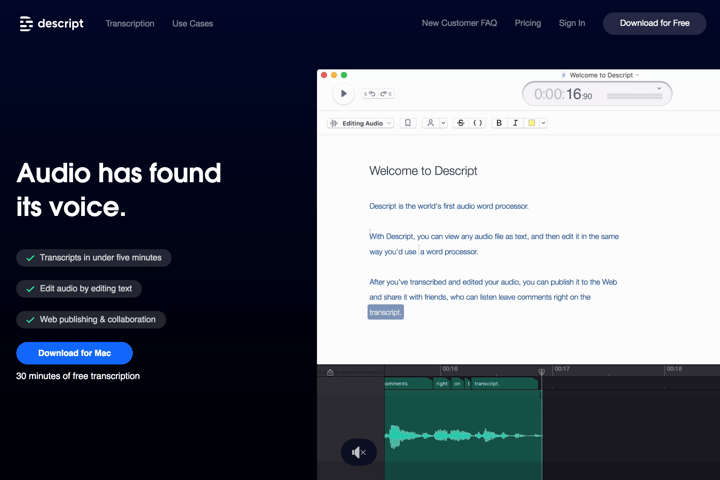Click the highlighted word 'transcript.' in document
Screen dimensions: 720x480
coord(385,312)
